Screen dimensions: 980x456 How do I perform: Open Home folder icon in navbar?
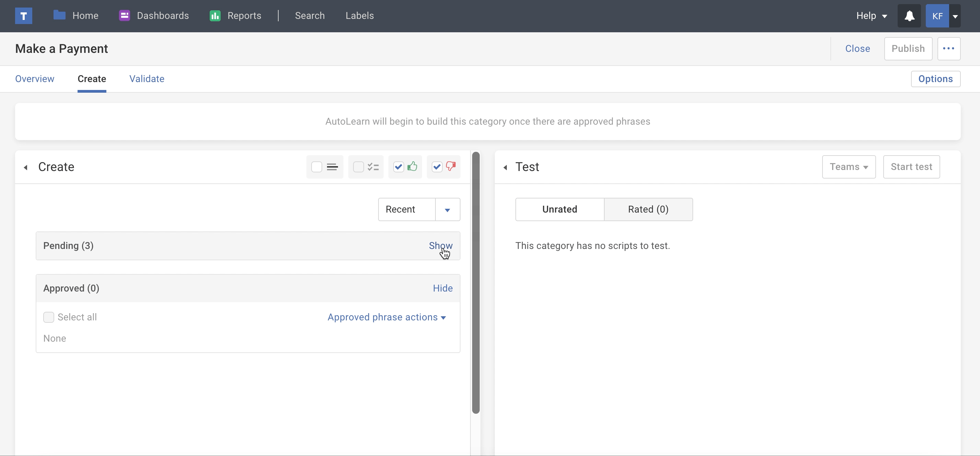pos(59,15)
